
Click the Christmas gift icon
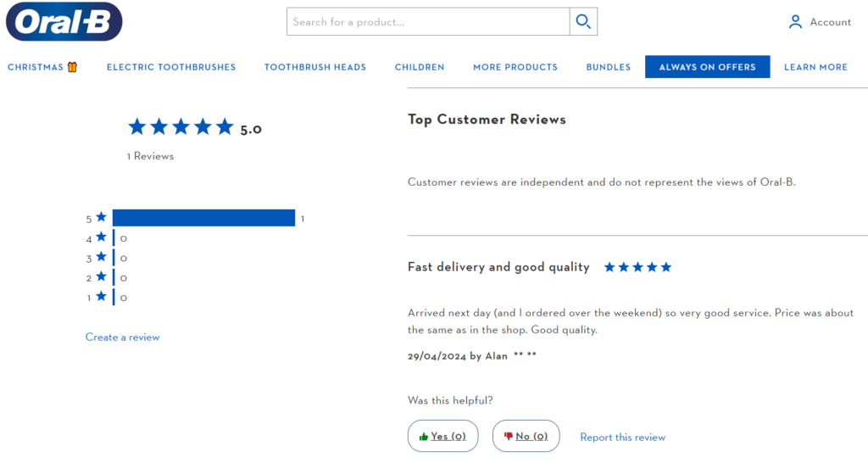point(73,67)
